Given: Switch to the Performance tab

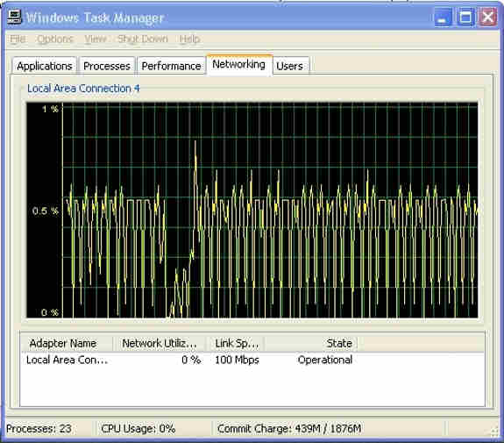Looking at the screenshot, I should (x=171, y=66).
